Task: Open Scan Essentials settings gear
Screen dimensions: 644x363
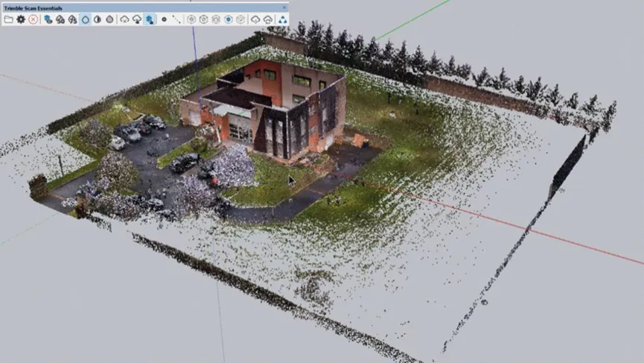Action: point(21,19)
